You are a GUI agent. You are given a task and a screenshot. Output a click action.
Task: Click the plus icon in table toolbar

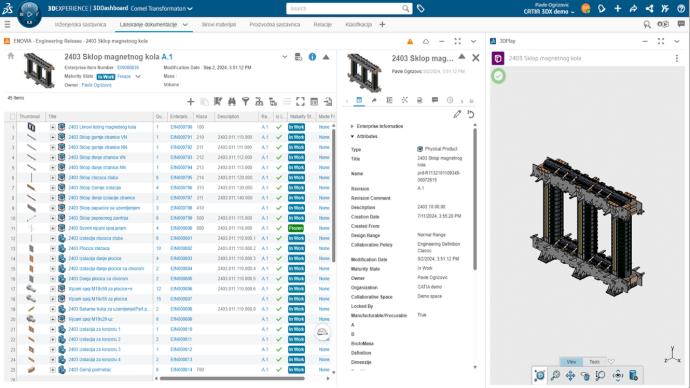(x=191, y=102)
